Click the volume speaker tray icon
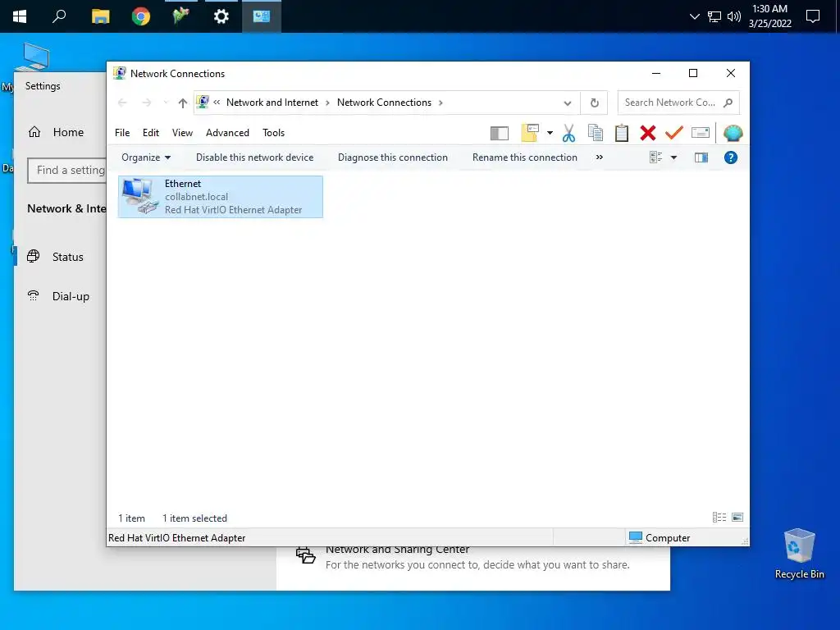Image resolution: width=840 pixels, height=630 pixels. 734,16
